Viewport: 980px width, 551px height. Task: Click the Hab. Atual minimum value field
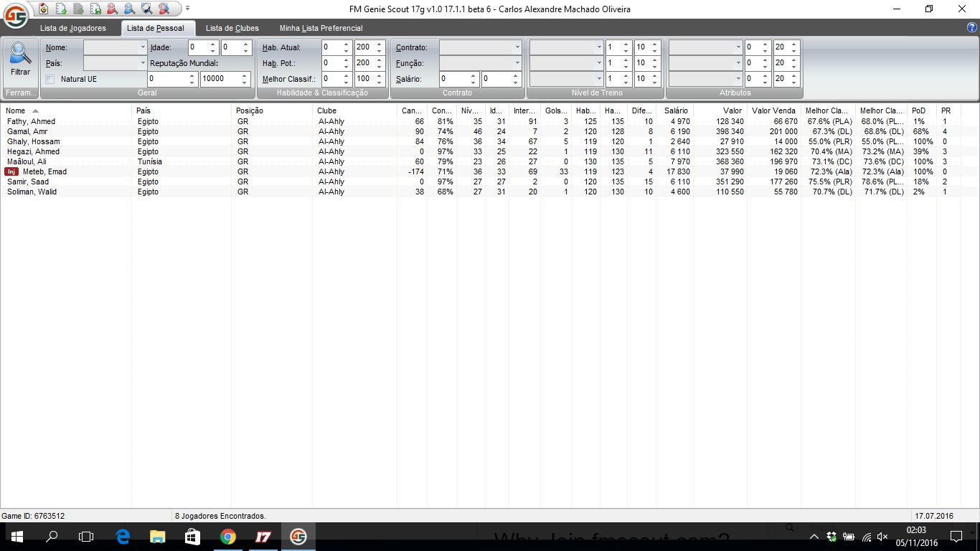coord(331,47)
